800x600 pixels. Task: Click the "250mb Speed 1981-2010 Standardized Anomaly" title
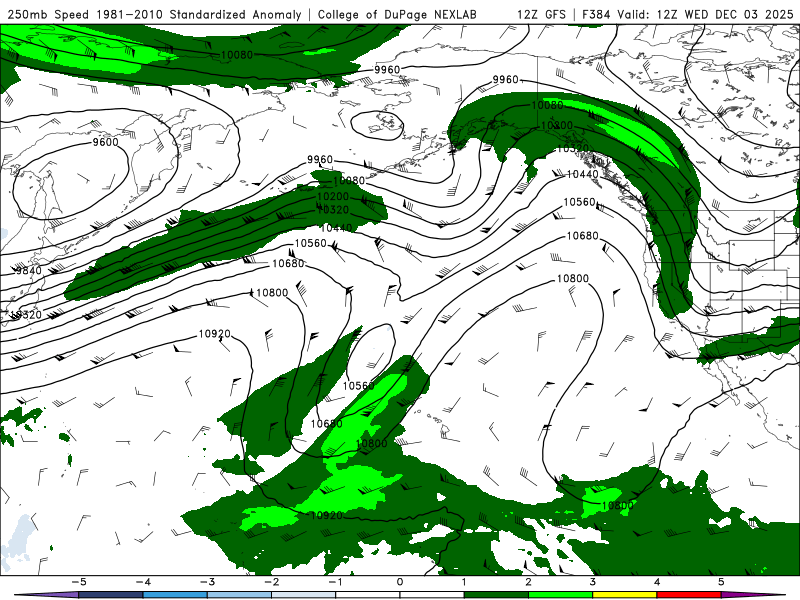155,14
